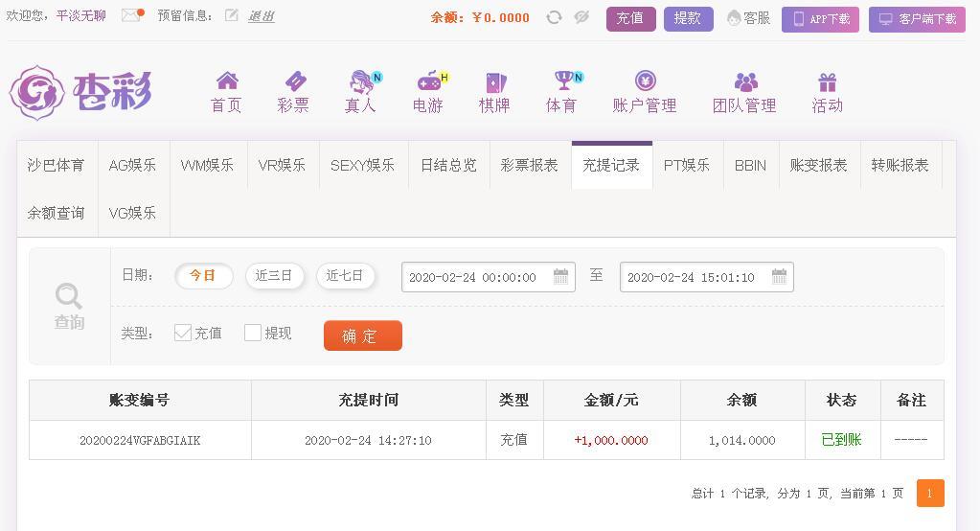Switch to the 沙巴体育 tab

57,165
